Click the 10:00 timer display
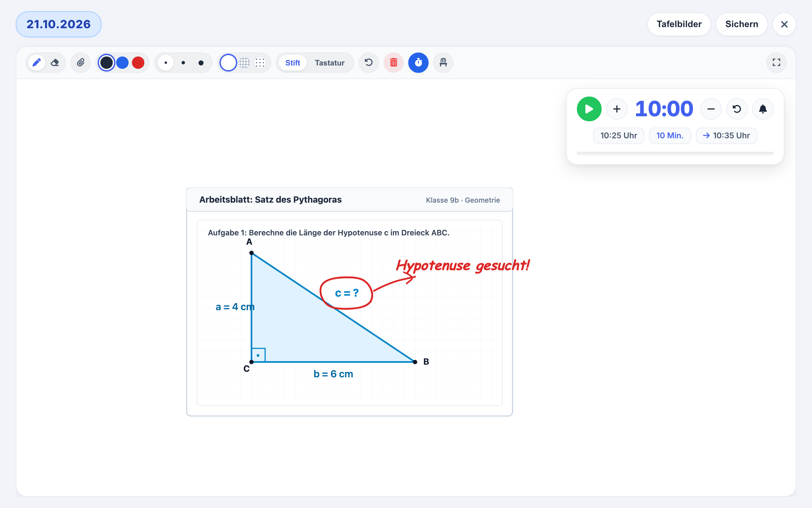812x508 pixels. (664, 109)
